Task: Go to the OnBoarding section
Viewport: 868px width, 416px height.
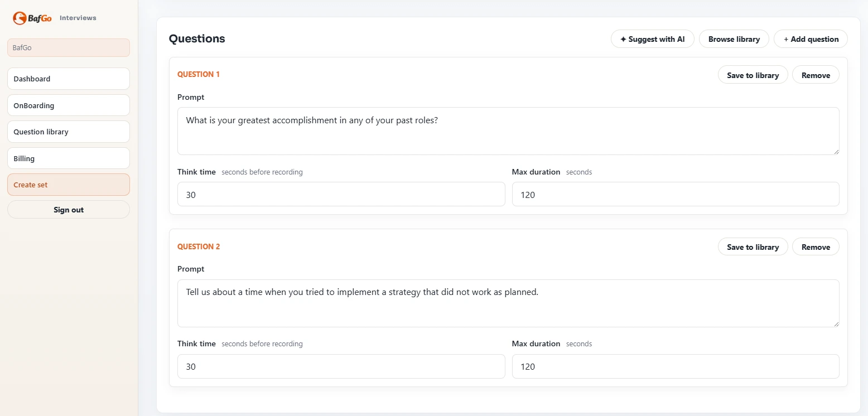Action: (69, 105)
